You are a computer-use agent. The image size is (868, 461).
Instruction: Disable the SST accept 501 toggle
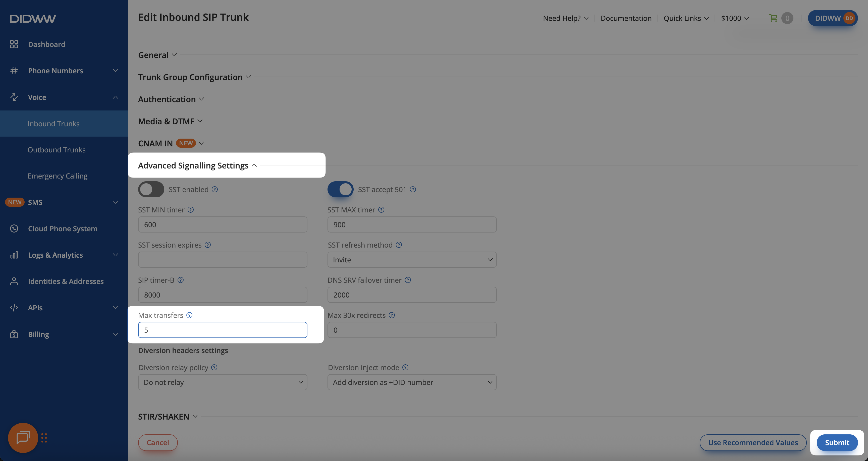[340, 189]
